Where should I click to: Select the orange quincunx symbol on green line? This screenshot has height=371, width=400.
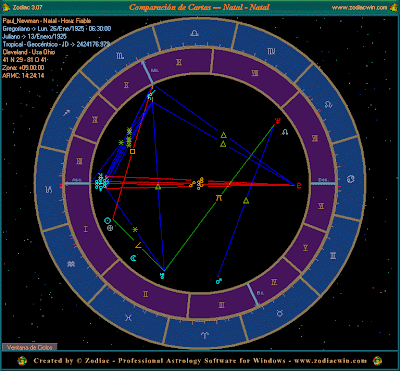tap(219, 198)
